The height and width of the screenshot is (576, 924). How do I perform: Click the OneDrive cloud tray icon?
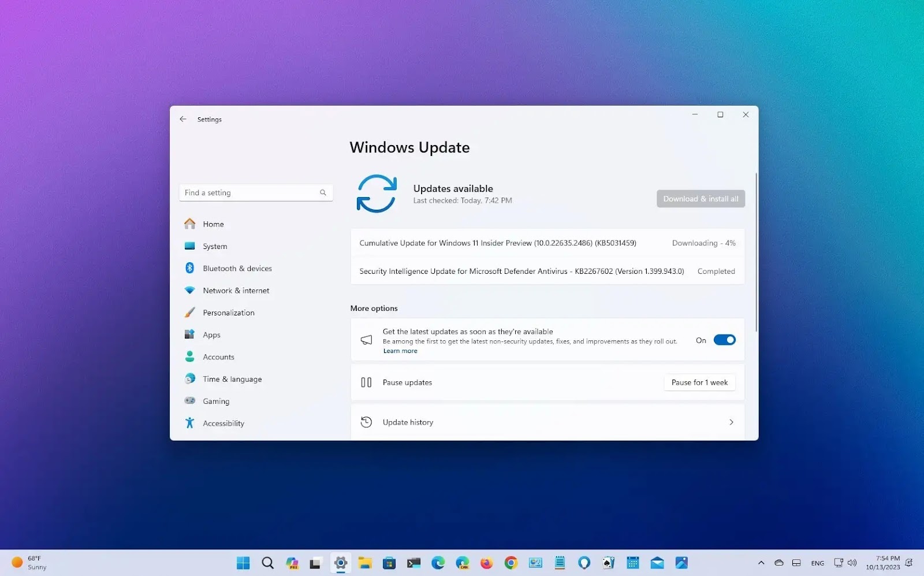coord(779,563)
